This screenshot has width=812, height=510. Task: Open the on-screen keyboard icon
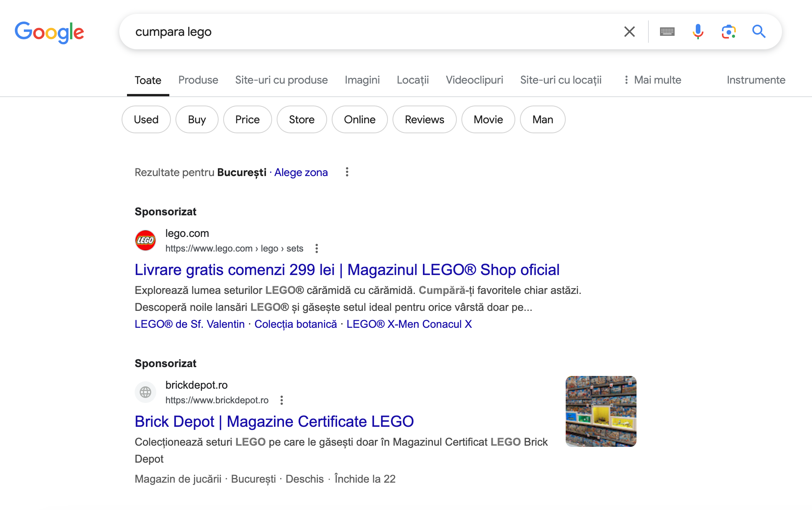click(667, 32)
